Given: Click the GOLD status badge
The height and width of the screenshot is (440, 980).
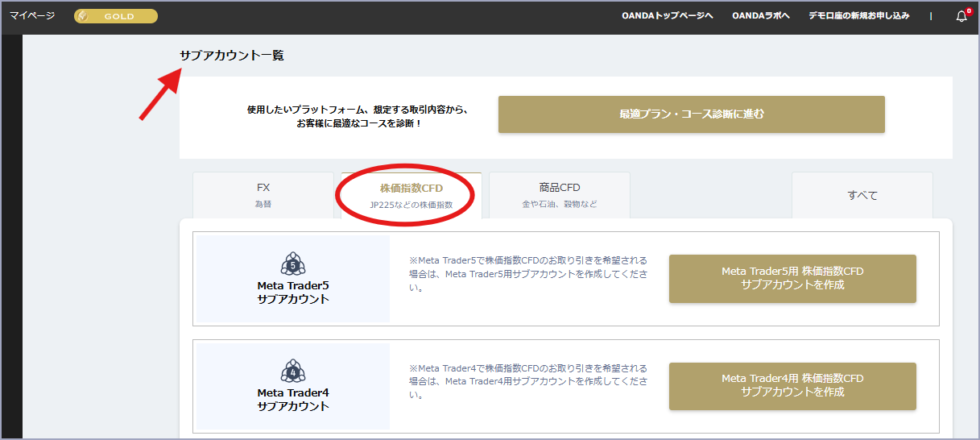Looking at the screenshot, I should 116,16.
